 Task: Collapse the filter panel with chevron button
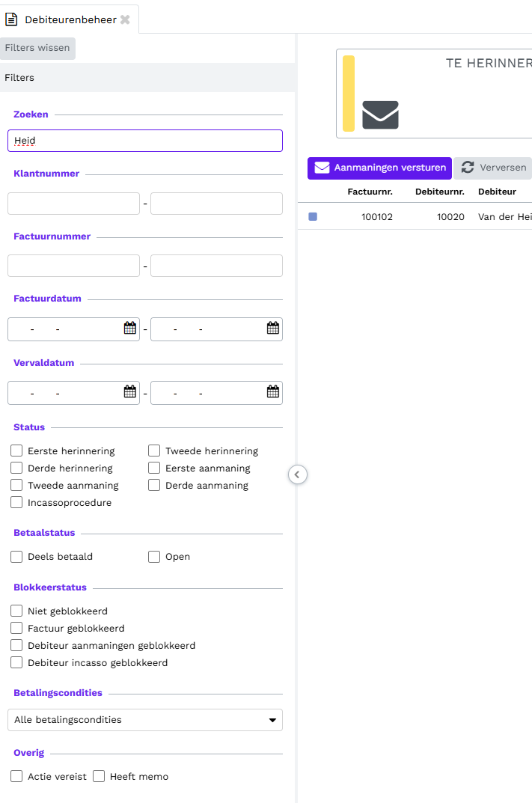[298, 474]
